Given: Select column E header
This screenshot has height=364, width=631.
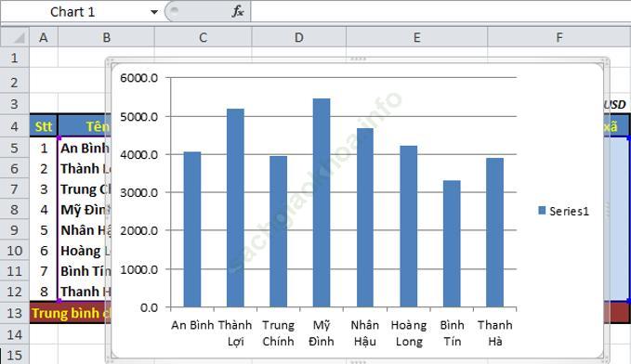Looking at the screenshot, I should (416, 37).
